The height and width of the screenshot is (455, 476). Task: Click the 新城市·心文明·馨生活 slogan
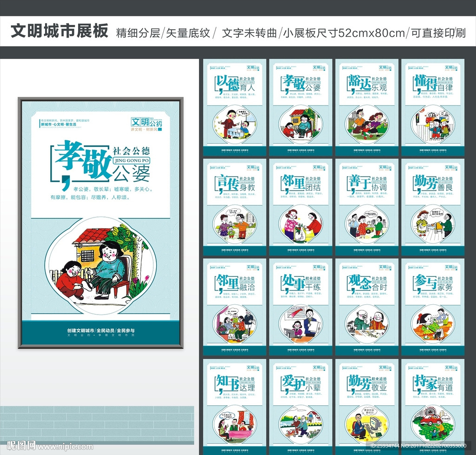(x=59, y=125)
